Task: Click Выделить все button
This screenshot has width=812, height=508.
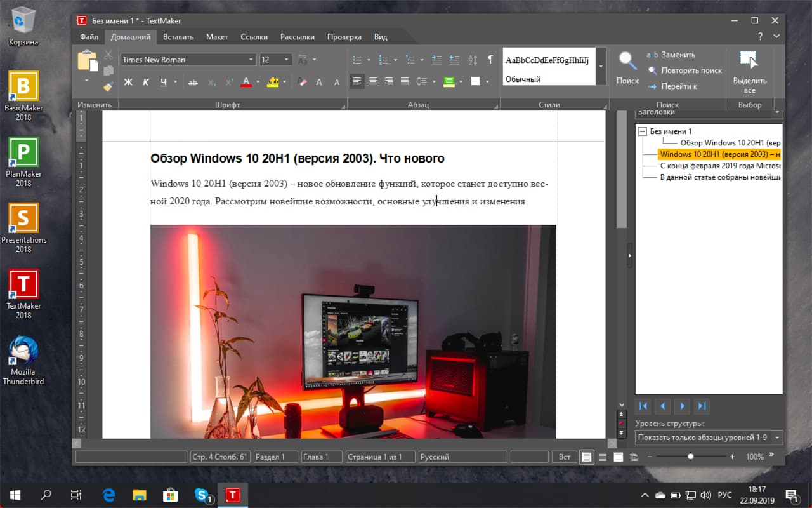Action: tap(750, 72)
